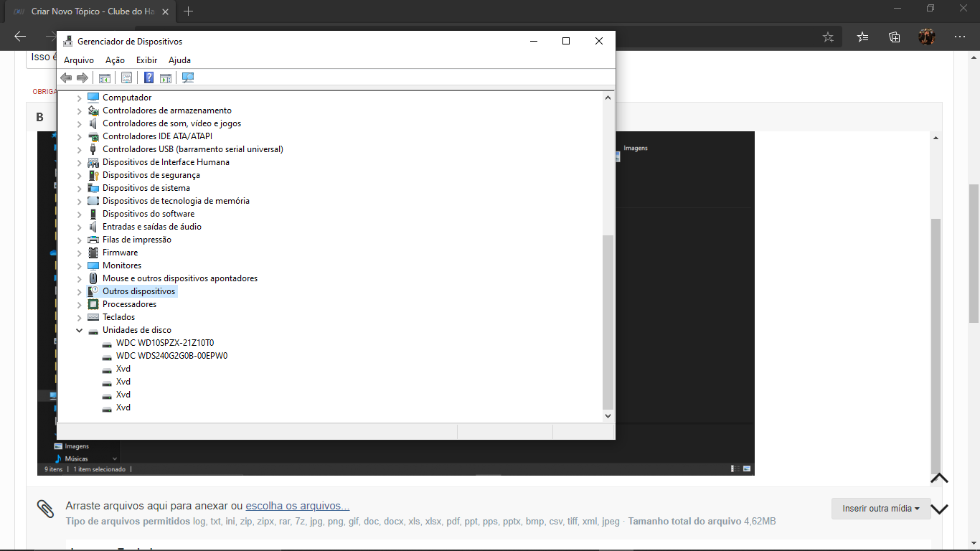Expand Entradas e saídas de áudio node
The height and width of the screenshot is (551, 980).
click(x=79, y=227)
